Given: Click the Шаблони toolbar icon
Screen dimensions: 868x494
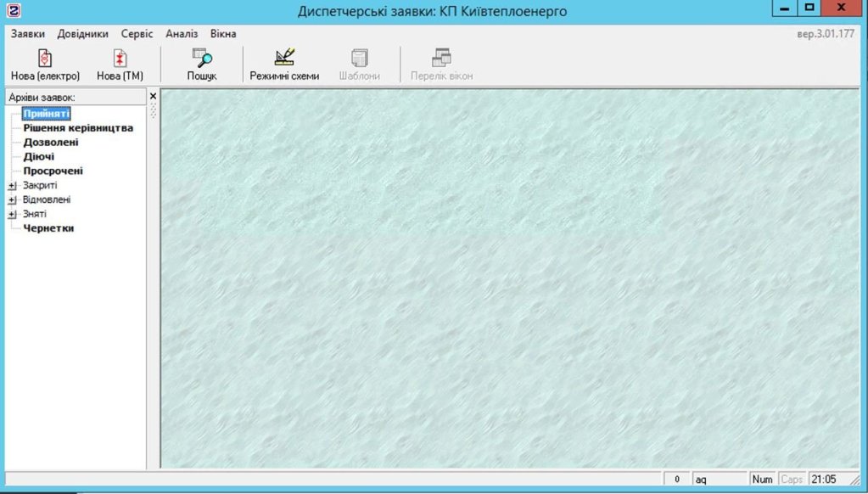Looking at the screenshot, I should (x=360, y=59).
